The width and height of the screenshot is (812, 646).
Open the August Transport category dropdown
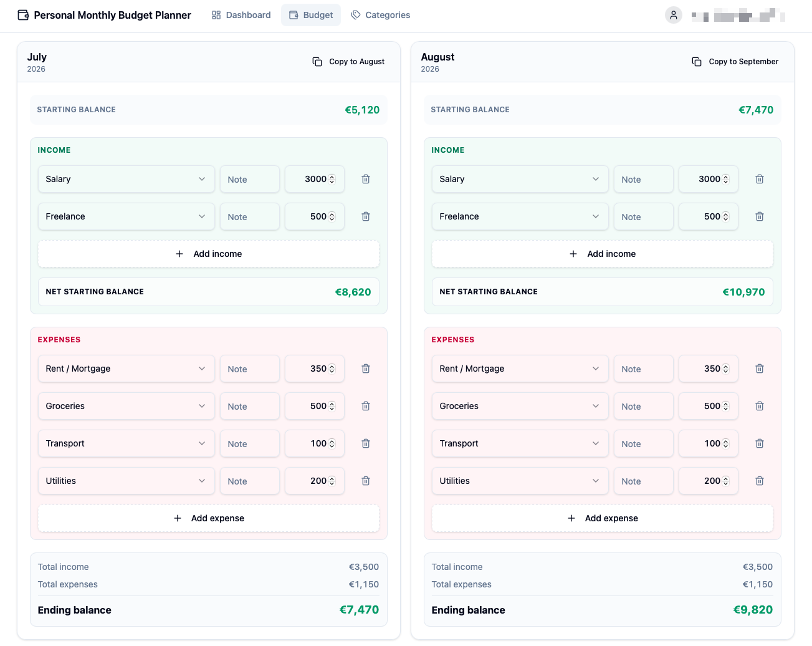[x=520, y=443]
